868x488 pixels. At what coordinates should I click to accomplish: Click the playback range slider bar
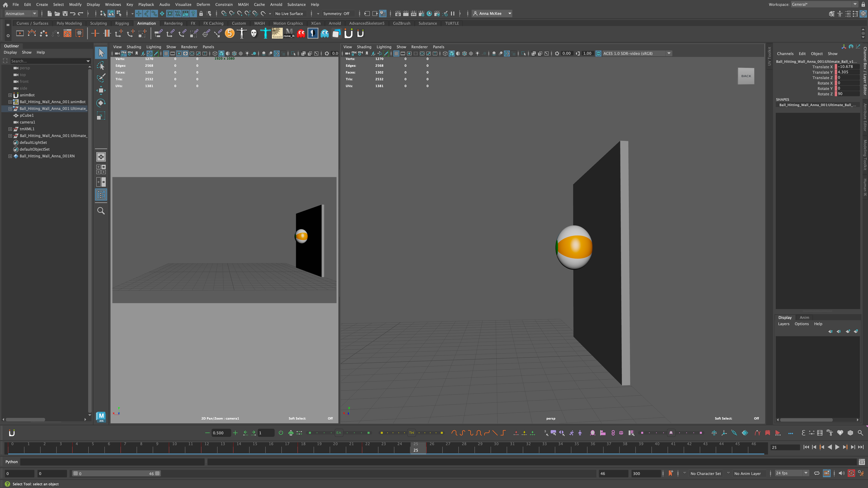pos(116,473)
